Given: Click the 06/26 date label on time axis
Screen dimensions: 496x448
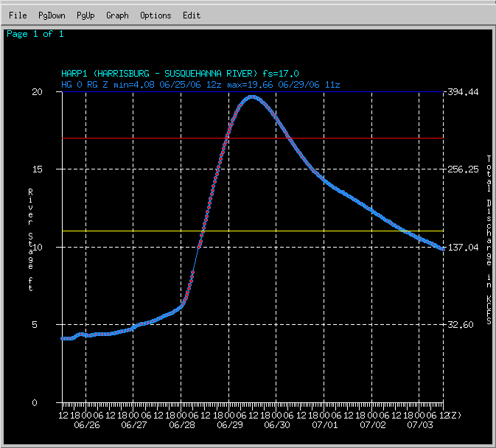Looking at the screenshot, I should tap(85, 425).
